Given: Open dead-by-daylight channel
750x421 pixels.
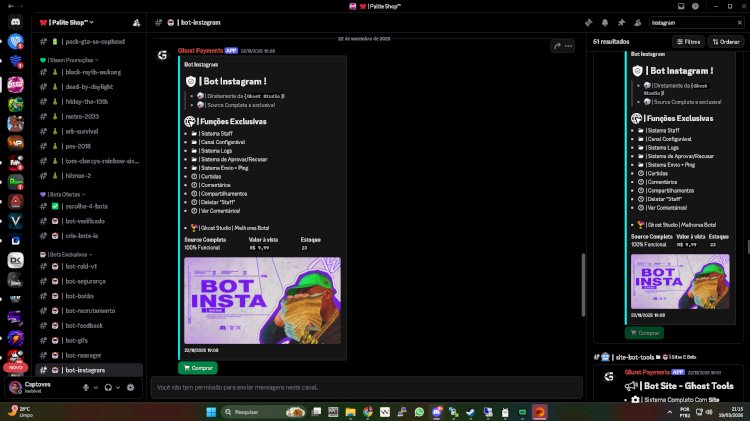Looking at the screenshot, I should click(89, 87).
